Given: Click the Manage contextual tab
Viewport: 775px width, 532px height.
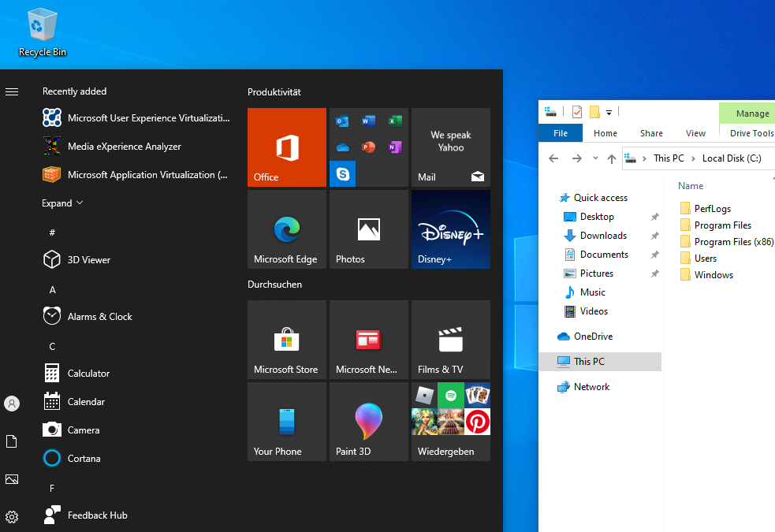Looking at the screenshot, I should coord(752,113).
